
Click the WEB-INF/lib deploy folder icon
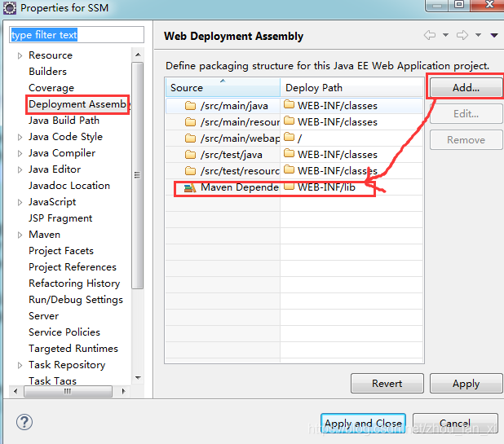pos(290,187)
